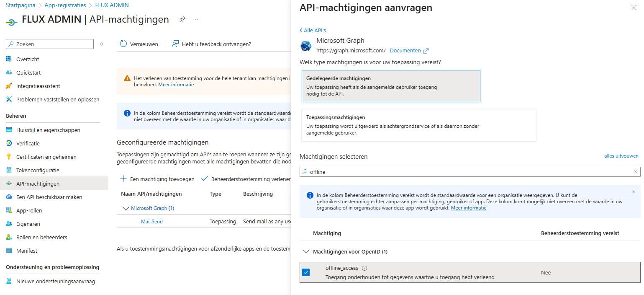The width and height of the screenshot is (644, 295).
Task: Click the Toepassing type cell
Action: (x=223, y=221)
